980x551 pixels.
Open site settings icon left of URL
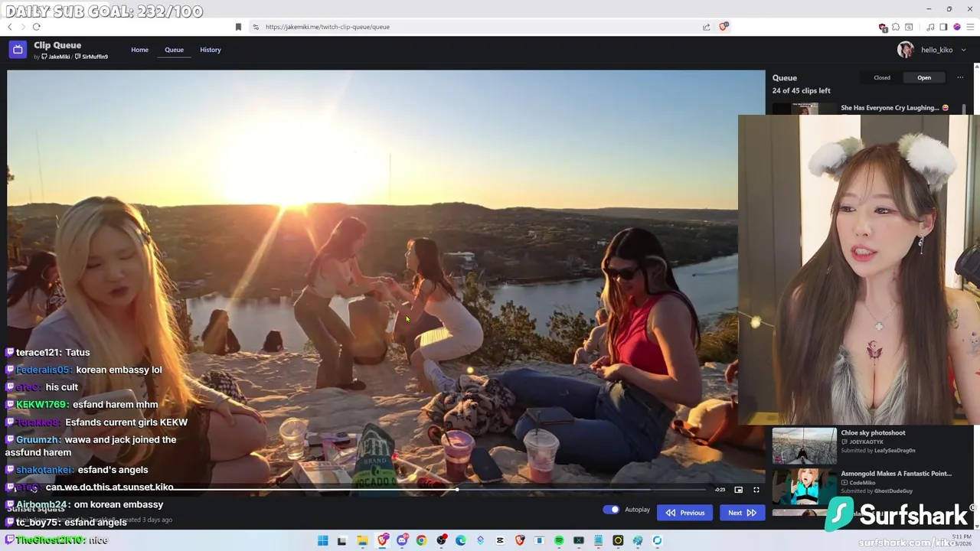[256, 27]
